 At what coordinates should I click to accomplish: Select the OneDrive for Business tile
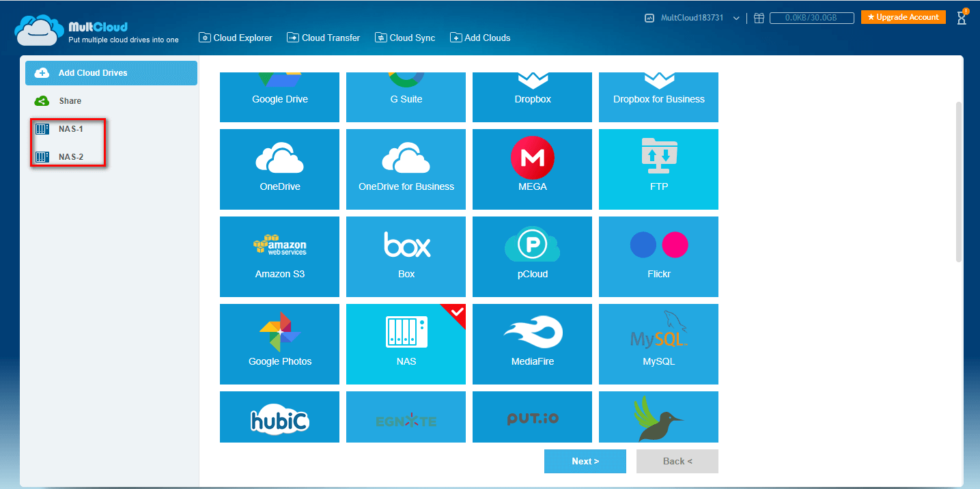(x=406, y=169)
